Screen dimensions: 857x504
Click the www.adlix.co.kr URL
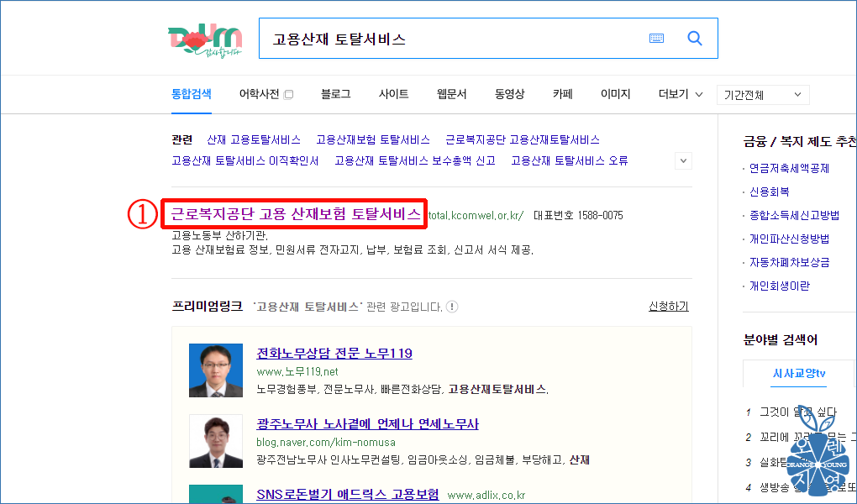486,496
